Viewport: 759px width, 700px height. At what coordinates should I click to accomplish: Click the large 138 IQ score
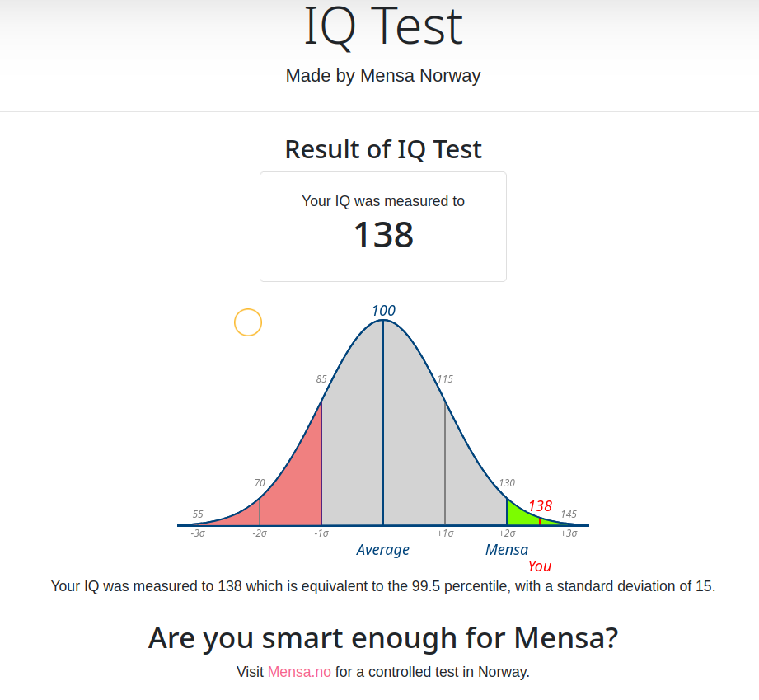(383, 235)
